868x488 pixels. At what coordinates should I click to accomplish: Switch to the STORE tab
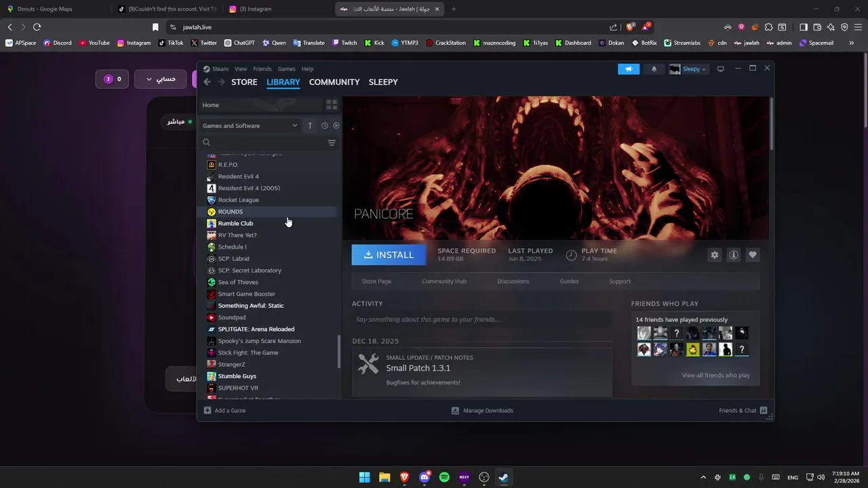244,82
